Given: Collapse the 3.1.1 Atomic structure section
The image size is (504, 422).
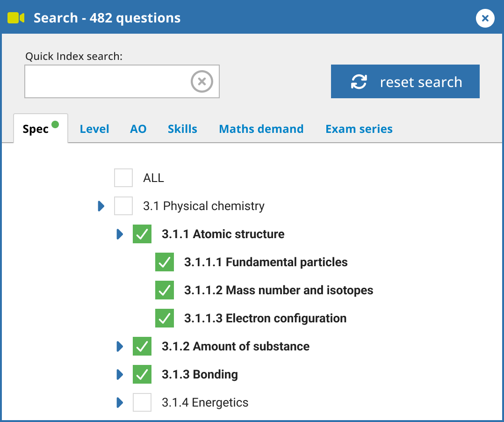Looking at the screenshot, I should [120, 234].
